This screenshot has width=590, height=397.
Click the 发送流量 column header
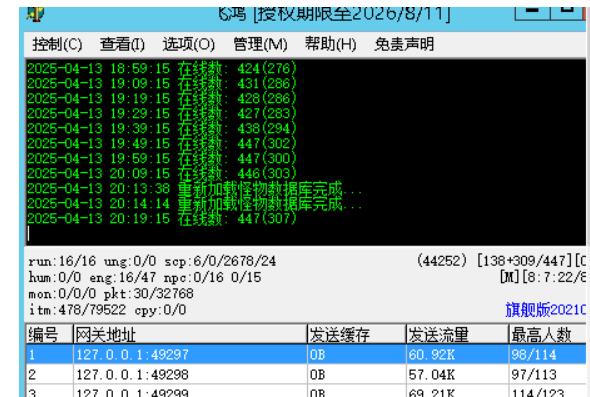click(x=458, y=334)
